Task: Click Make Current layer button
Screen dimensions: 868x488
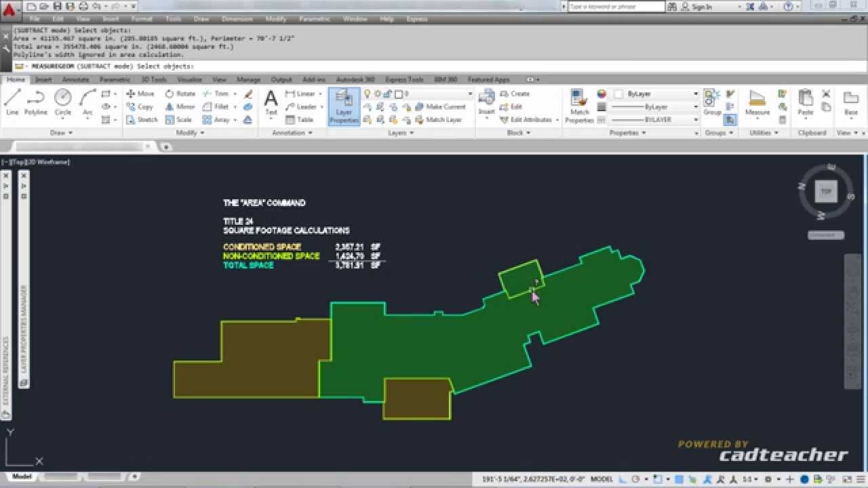Action: tap(439, 106)
